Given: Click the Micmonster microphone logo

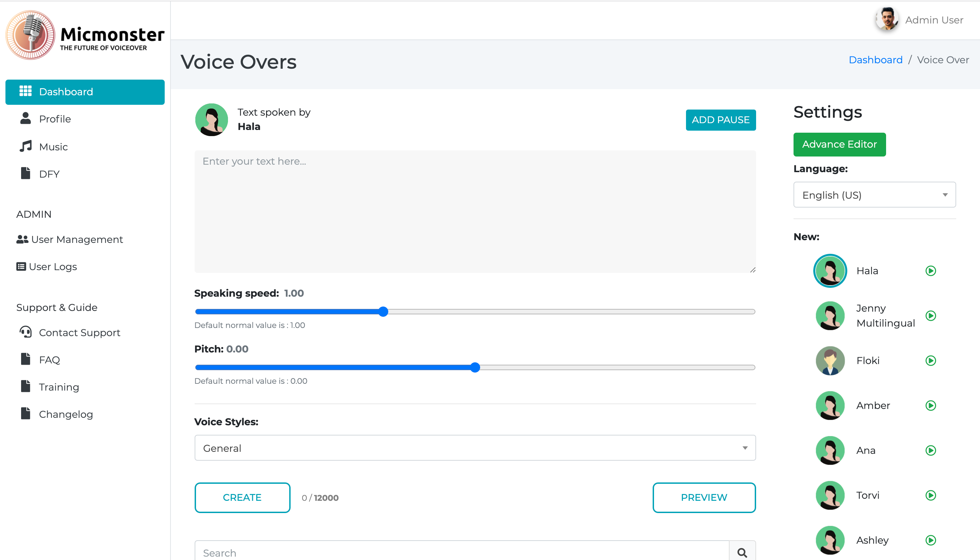Looking at the screenshot, I should (30, 35).
